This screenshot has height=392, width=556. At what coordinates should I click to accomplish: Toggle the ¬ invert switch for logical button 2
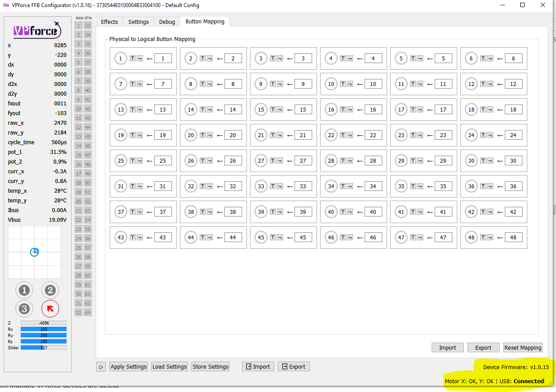click(x=209, y=58)
